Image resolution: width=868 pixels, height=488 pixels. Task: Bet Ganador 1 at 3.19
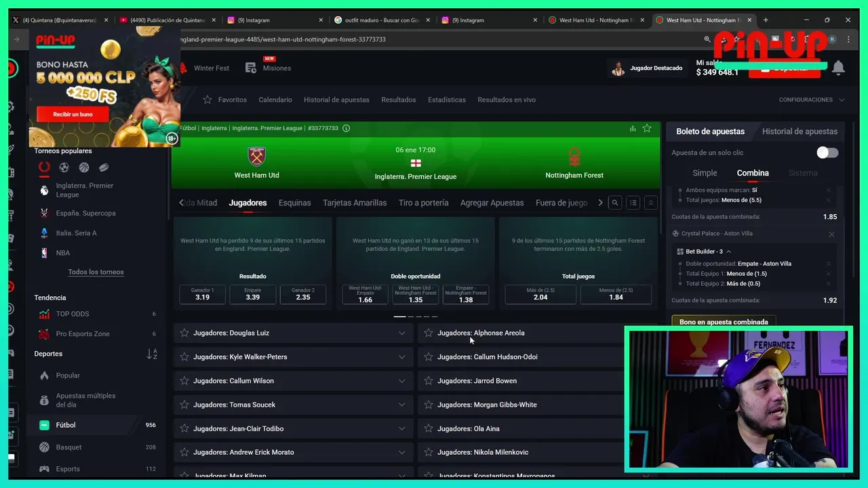pyautogui.click(x=202, y=294)
